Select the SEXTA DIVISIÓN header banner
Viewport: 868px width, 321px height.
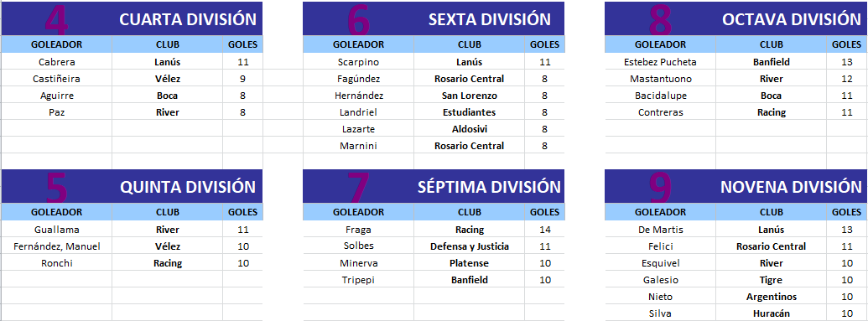click(434, 18)
